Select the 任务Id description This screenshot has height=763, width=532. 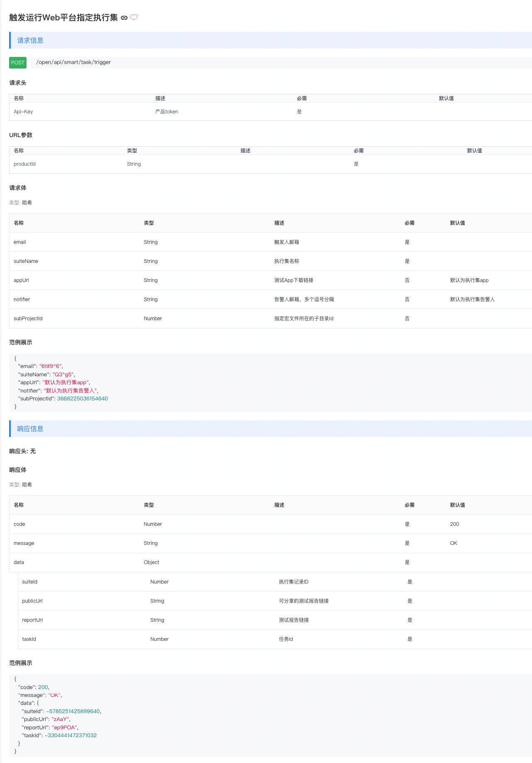pos(286,639)
